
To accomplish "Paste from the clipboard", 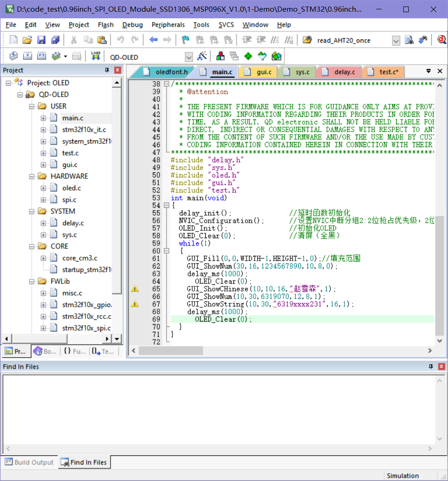I will 103,40.
